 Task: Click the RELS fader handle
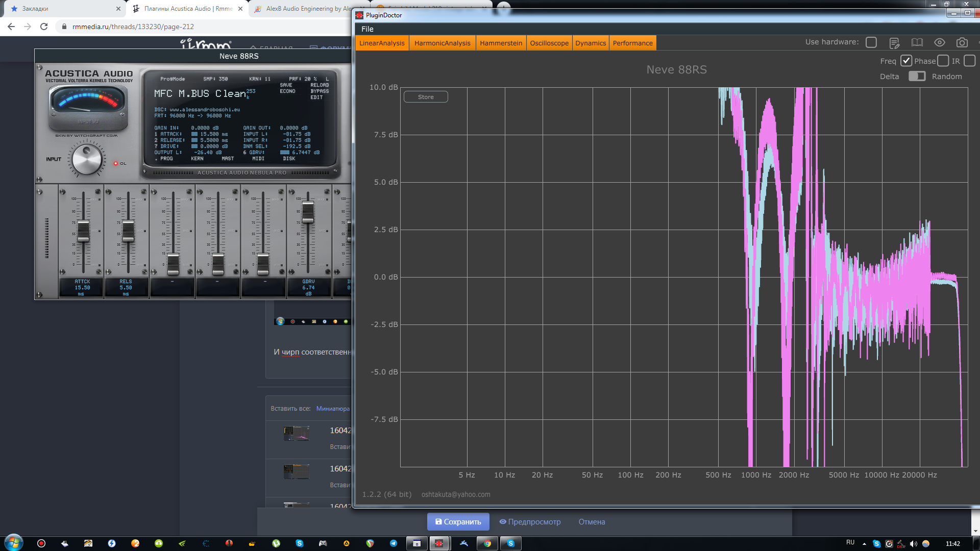(128, 232)
